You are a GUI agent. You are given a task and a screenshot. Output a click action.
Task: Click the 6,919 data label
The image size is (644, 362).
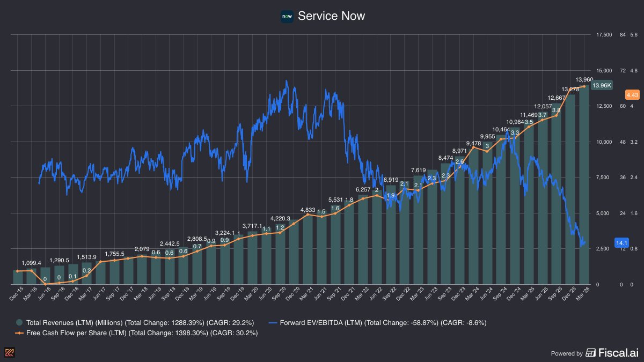pyautogui.click(x=391, y=180)
